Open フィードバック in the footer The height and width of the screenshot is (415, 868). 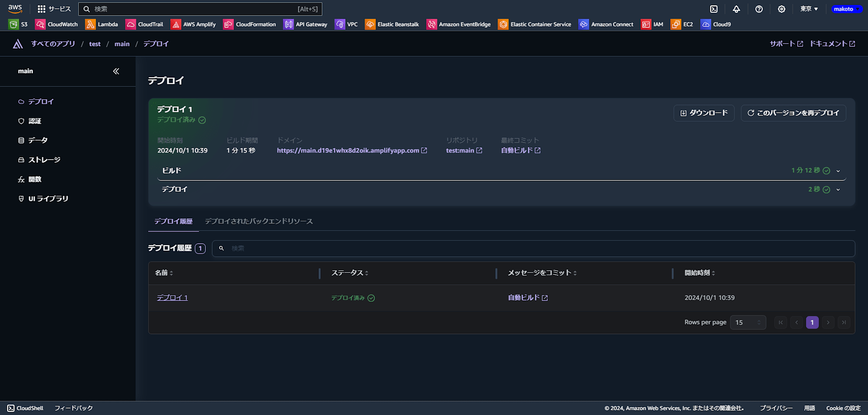[74, 408]
